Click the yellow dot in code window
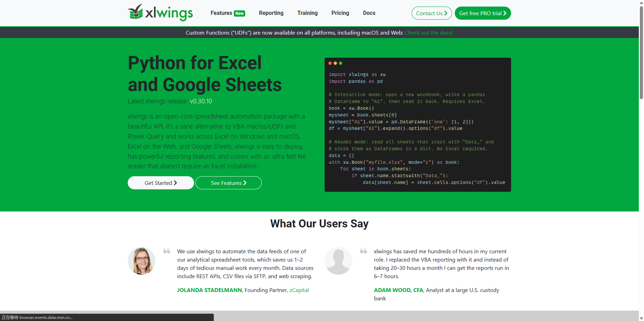 (335, 63)
